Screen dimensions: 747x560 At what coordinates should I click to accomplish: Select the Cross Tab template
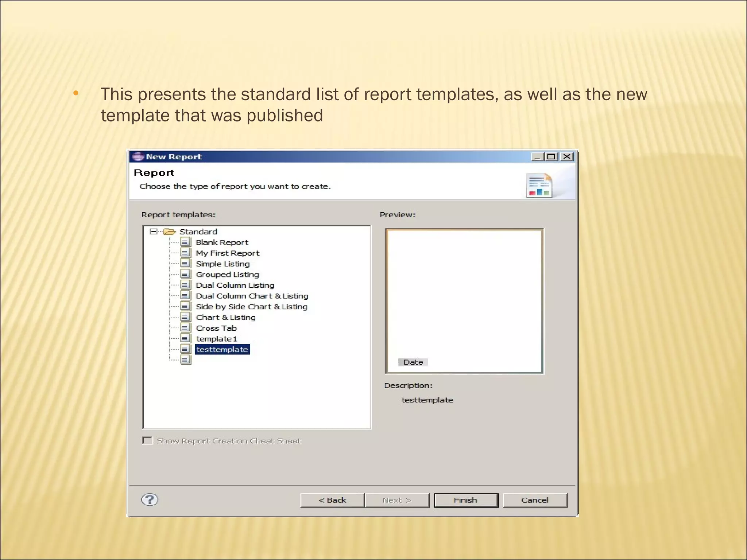[x=216, y=328]
